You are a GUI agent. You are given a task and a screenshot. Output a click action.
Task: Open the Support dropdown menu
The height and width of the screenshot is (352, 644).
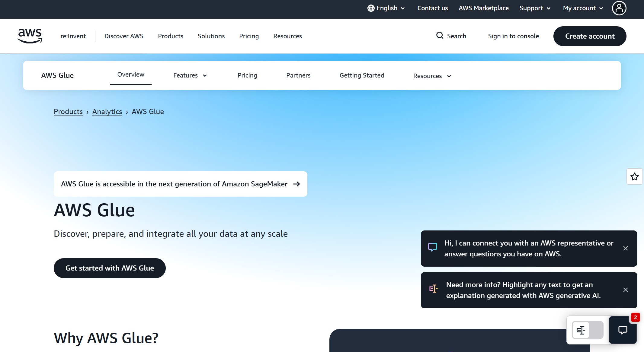click(x=535, y=8)
